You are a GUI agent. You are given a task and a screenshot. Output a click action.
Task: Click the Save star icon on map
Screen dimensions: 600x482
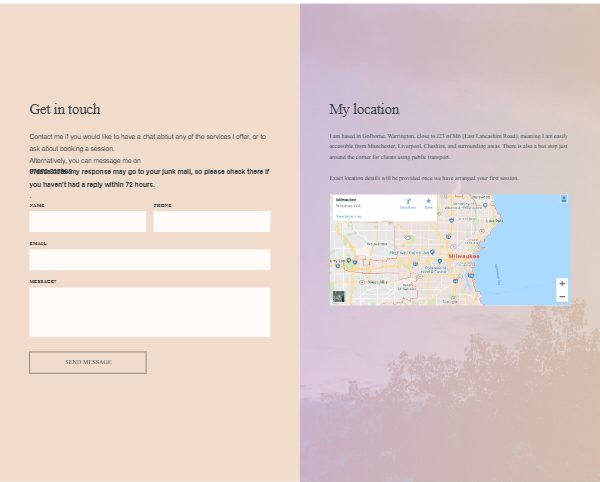point(428,201)
